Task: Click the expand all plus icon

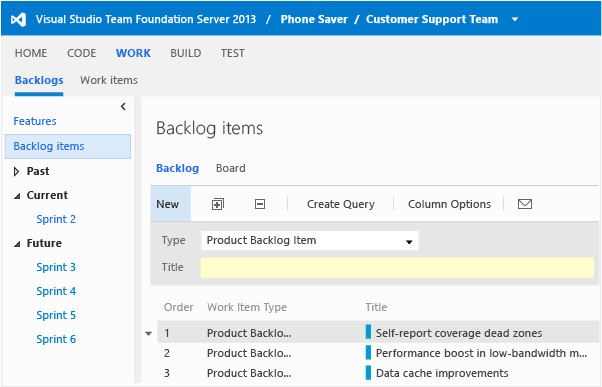Action: click(x=218, y=204)
